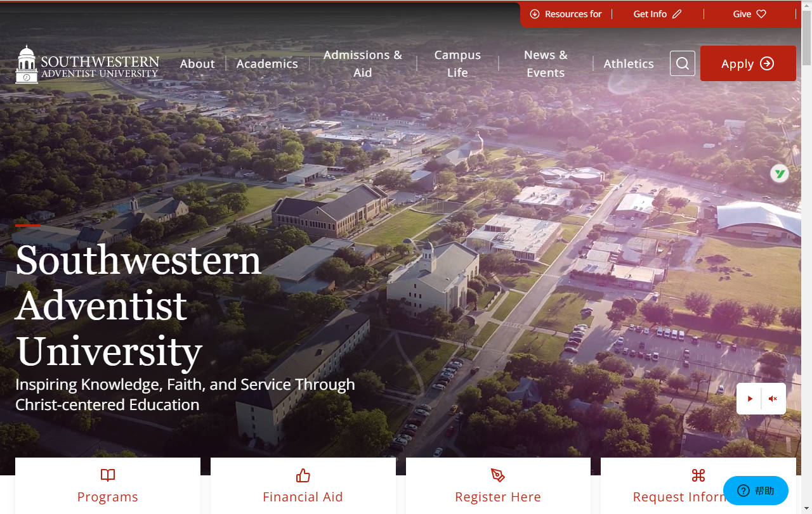Click the Southwestern Adventist University logo

(87, 63)
